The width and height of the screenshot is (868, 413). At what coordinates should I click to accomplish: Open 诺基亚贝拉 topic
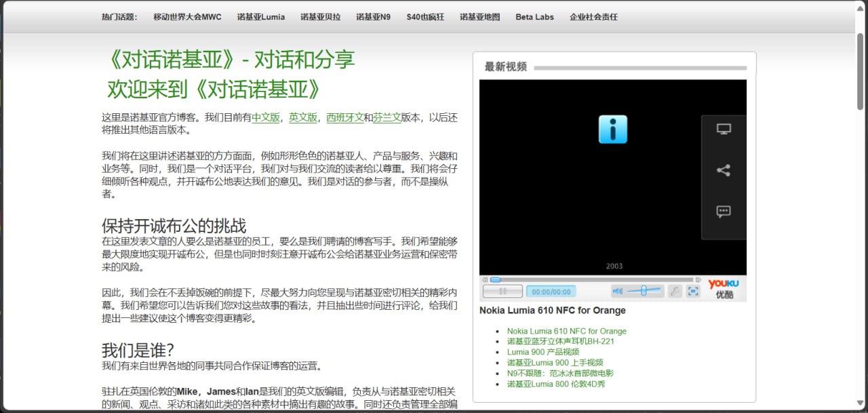pos(321,17)
